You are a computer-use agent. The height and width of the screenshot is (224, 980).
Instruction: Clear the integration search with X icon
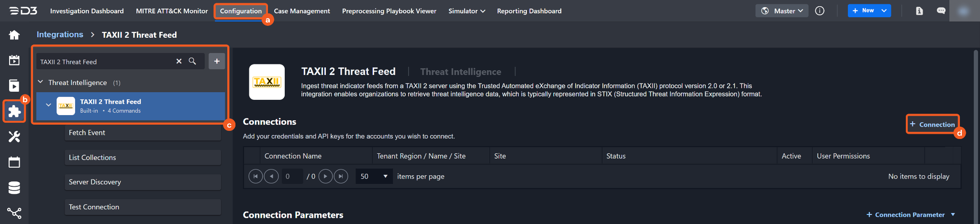pyautogui.click(x=179, y=61)
